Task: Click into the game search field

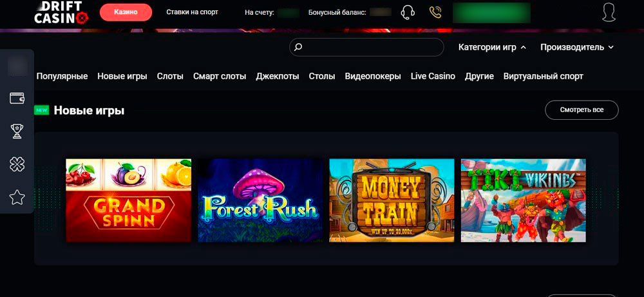Action: pos(366,47)
